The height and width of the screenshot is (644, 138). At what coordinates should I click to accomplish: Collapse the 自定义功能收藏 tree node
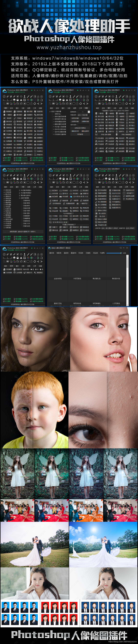50,111
